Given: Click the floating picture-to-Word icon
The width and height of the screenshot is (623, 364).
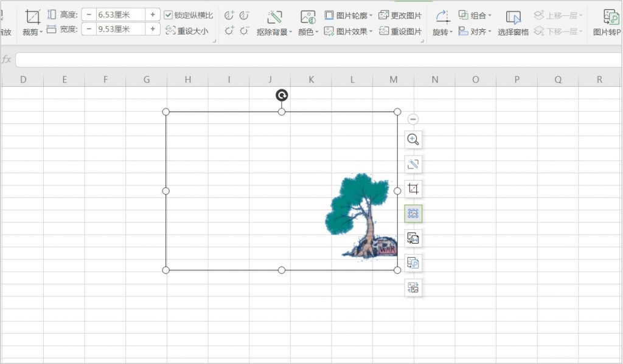Looking at the screenshot, I should pyautogui.click(x=413, y=238).
